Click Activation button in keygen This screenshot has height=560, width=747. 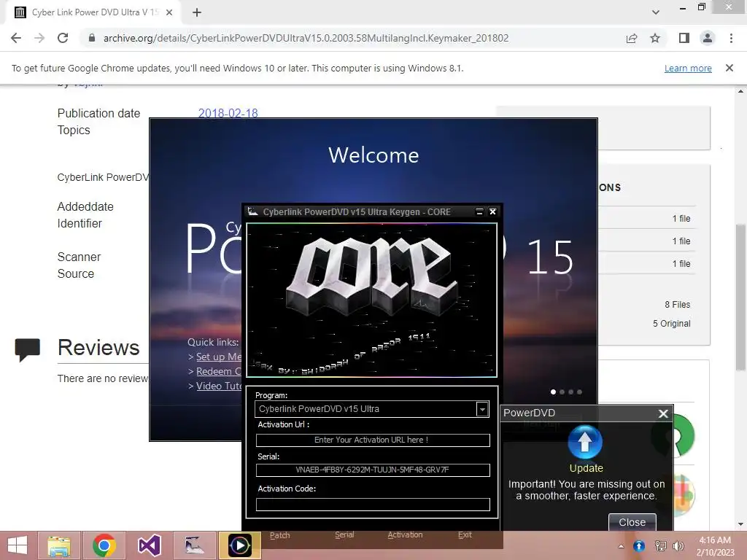(405, 534)
